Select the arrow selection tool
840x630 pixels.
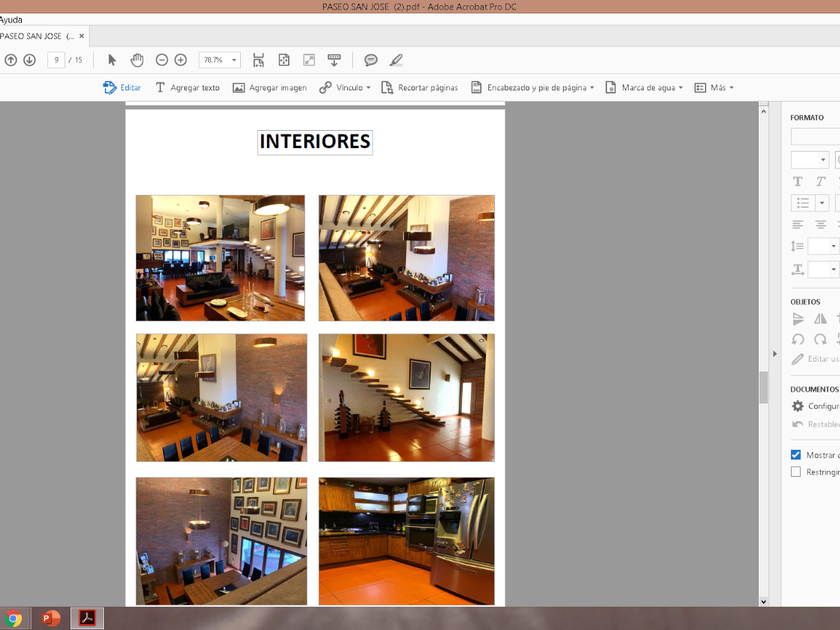click(112, 60)
